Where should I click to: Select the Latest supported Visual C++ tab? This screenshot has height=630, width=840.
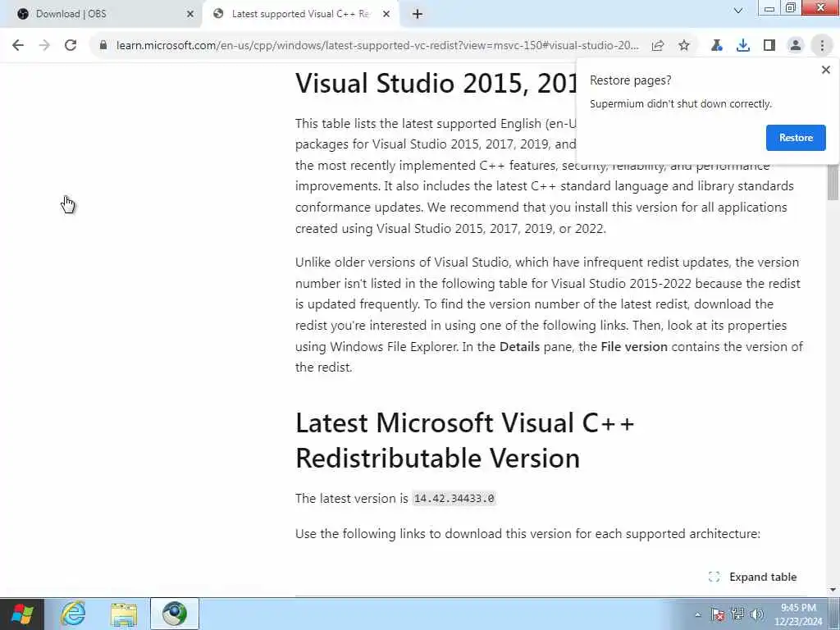(300, 14)
